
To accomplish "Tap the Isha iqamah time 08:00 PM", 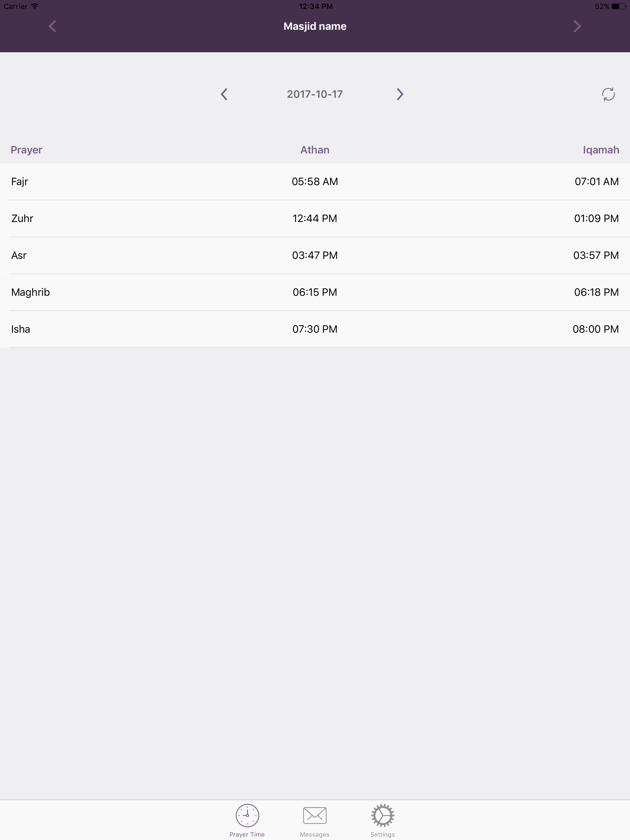I will pos(596,329).
